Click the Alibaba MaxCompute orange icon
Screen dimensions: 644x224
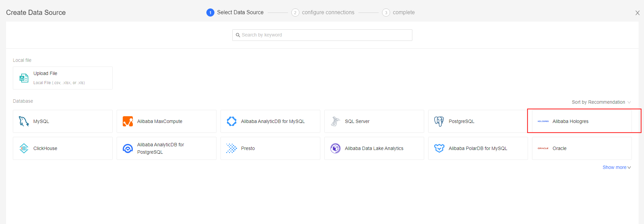tap(128, 121)
